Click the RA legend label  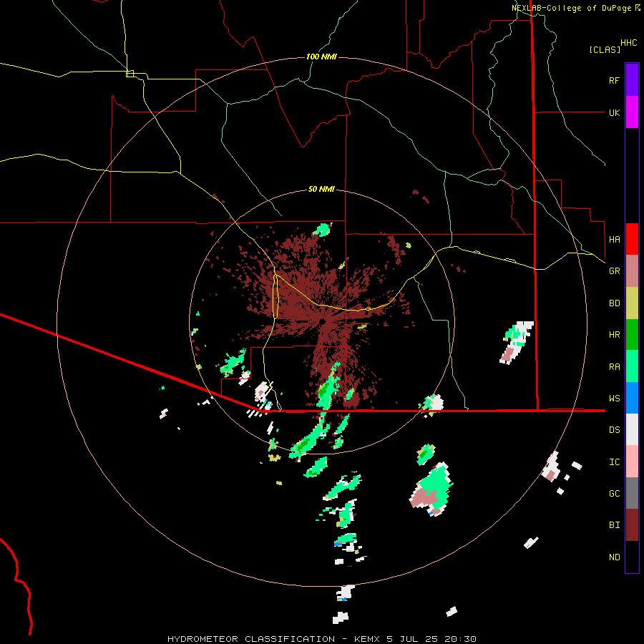(x=615, y=367)
